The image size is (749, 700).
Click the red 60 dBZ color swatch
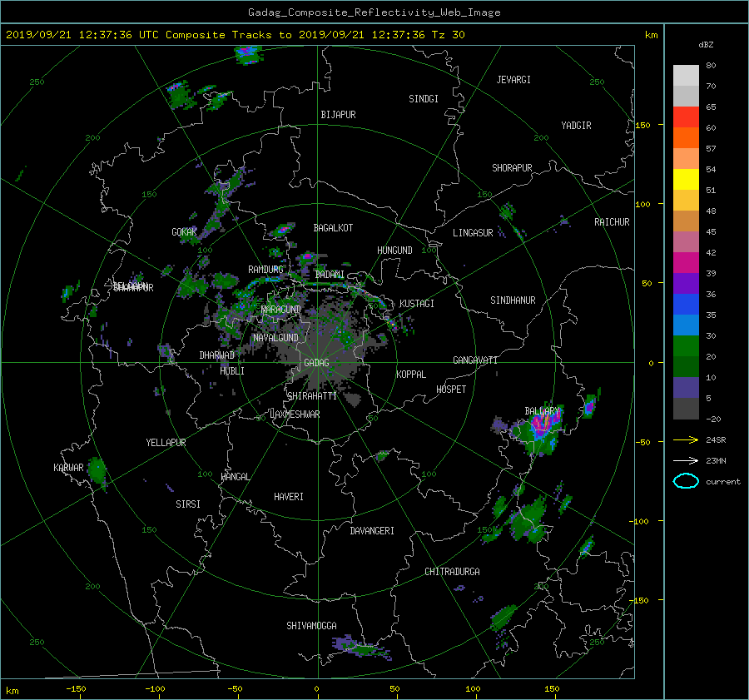686,117
